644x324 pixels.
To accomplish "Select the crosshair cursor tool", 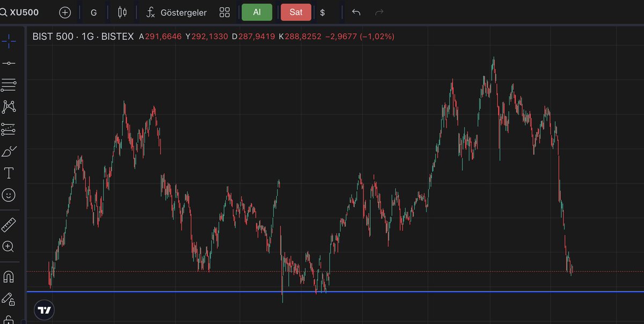I will (x=8, y=40).
